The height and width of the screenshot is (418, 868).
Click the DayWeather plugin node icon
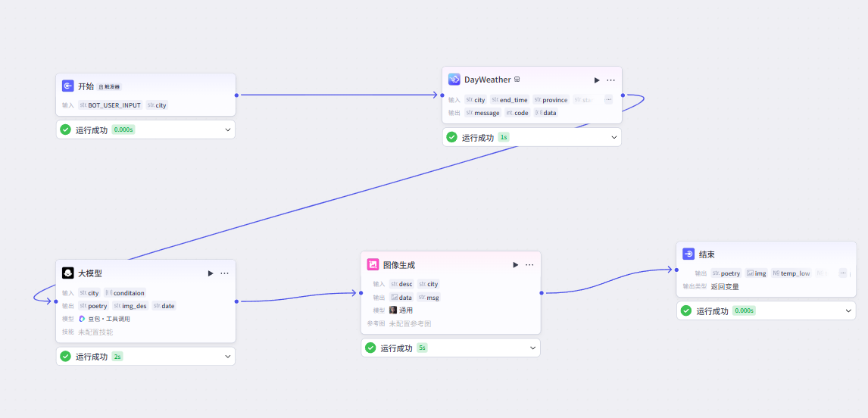pos(454,80)
